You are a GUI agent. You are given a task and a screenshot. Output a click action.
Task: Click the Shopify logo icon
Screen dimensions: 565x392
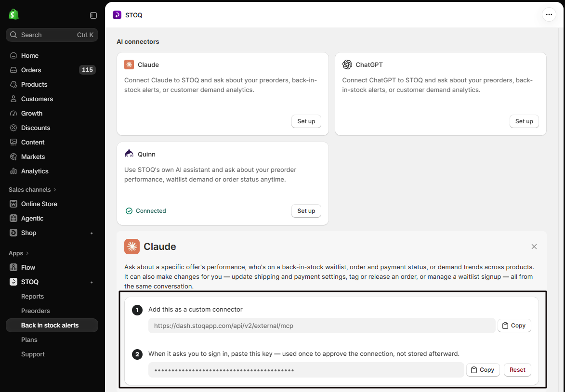pyautogui.click(x=13, y=14)
